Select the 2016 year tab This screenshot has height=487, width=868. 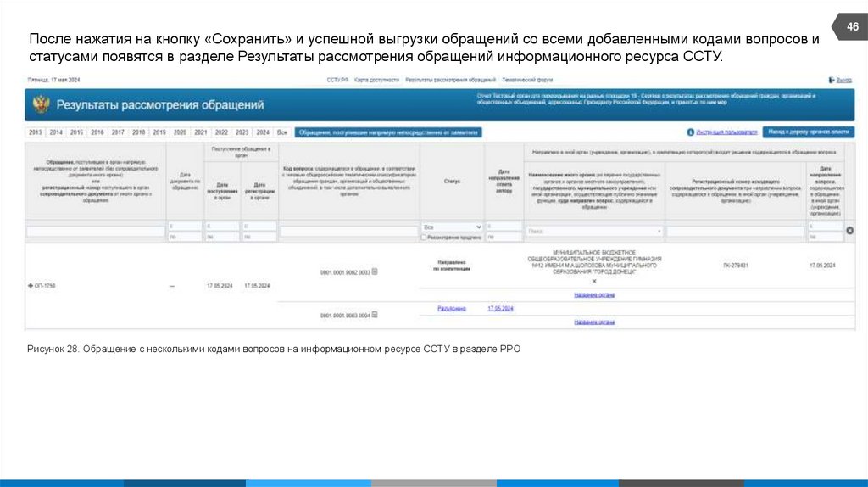pos(97,132)
